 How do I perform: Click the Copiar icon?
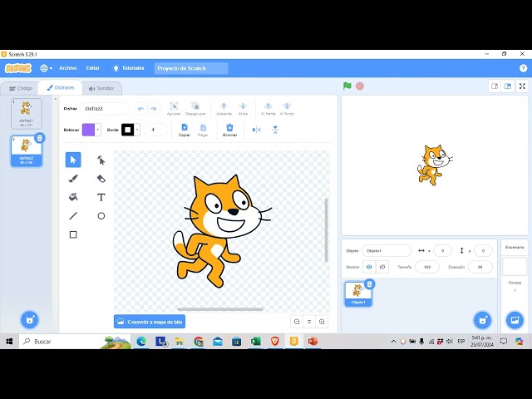(185, 127)
